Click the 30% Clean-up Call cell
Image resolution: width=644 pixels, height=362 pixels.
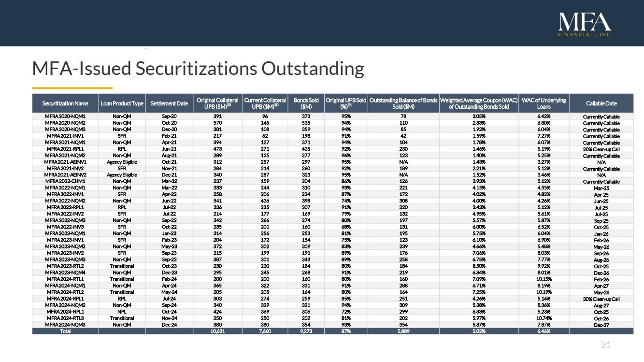[x=601, y=299]
